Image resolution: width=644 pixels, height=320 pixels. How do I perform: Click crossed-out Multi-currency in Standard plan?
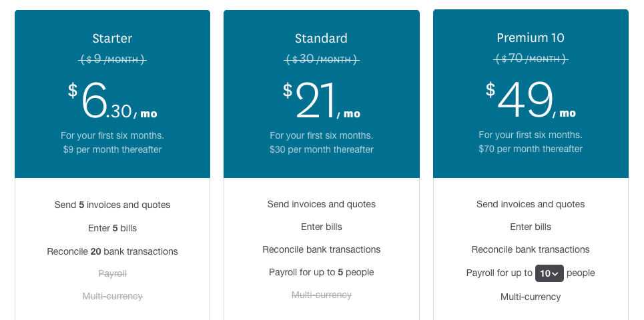[x=322, y=295]
